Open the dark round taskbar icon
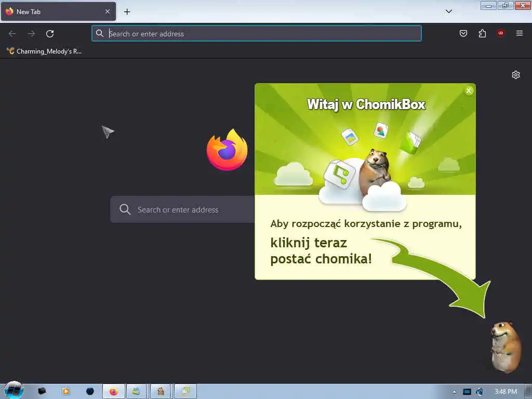 tap(90, 391)
